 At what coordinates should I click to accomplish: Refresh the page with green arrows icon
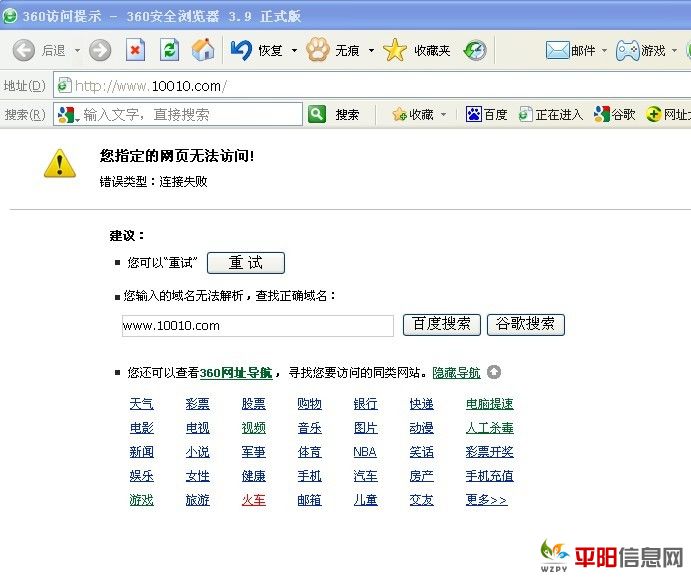coord(169,50)
